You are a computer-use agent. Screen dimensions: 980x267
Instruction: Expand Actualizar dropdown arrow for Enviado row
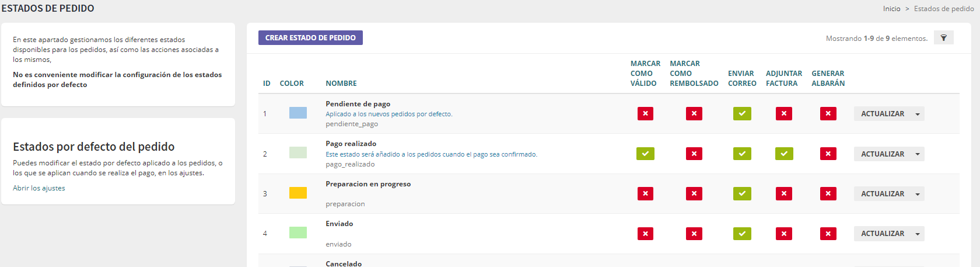(918, 234)
